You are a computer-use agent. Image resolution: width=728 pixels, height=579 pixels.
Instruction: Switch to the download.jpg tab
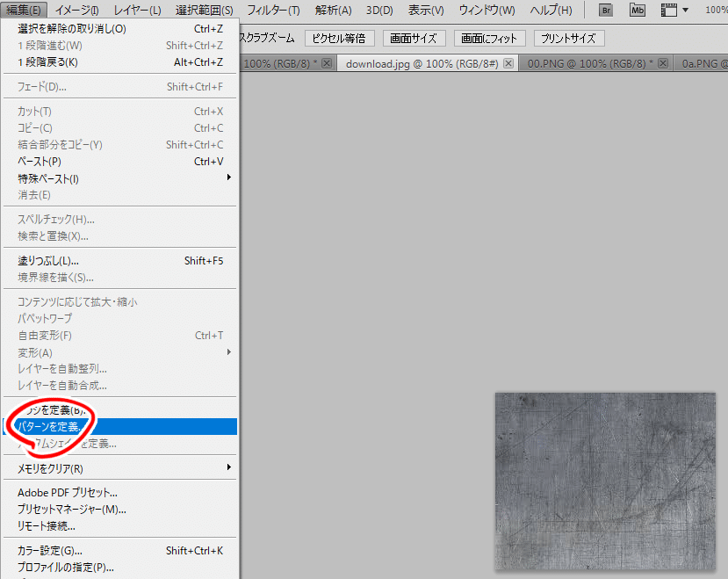click(x=422, y=63)
